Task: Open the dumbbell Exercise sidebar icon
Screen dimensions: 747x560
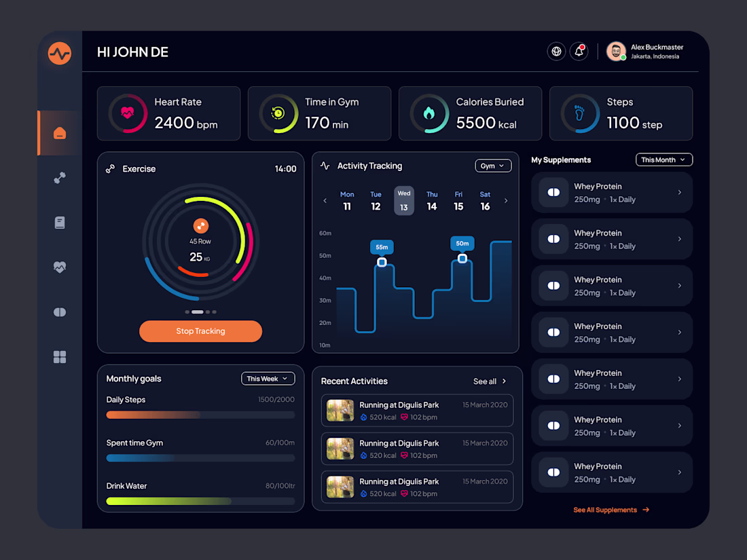Action: tap(60, 178)
